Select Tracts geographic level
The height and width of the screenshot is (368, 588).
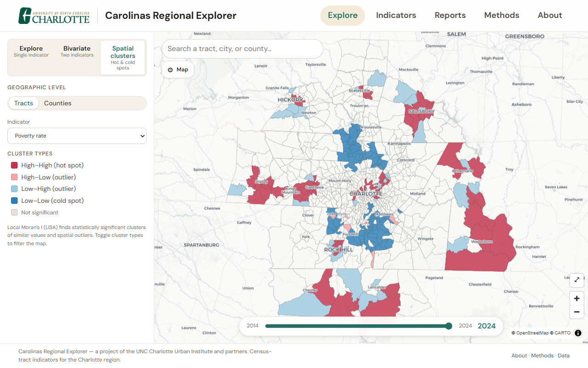[23, 103]
